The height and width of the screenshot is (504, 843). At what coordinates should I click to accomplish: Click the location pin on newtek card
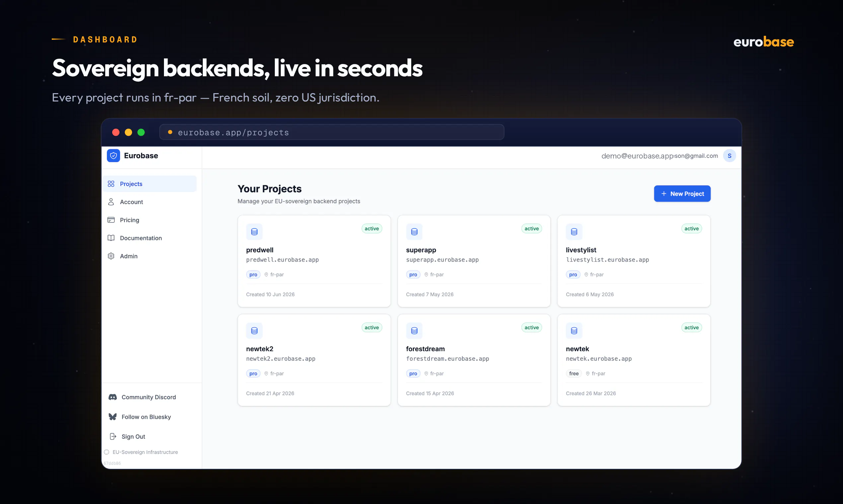tap(587, 373)
